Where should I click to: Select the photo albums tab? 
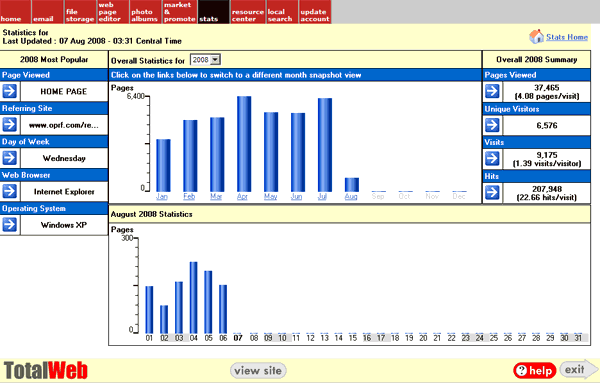pos(145,12)
